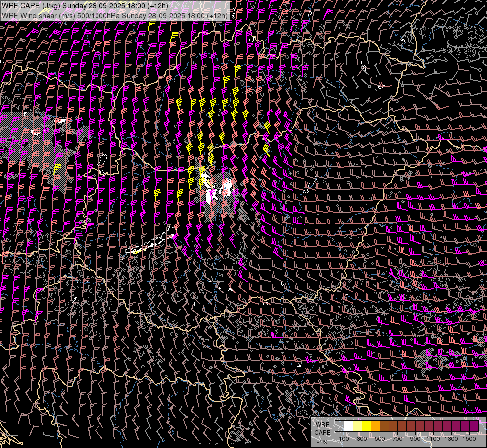Select the white CAPE legend swatch
This screenshot has width=487, height=448.
click(348, 426)
